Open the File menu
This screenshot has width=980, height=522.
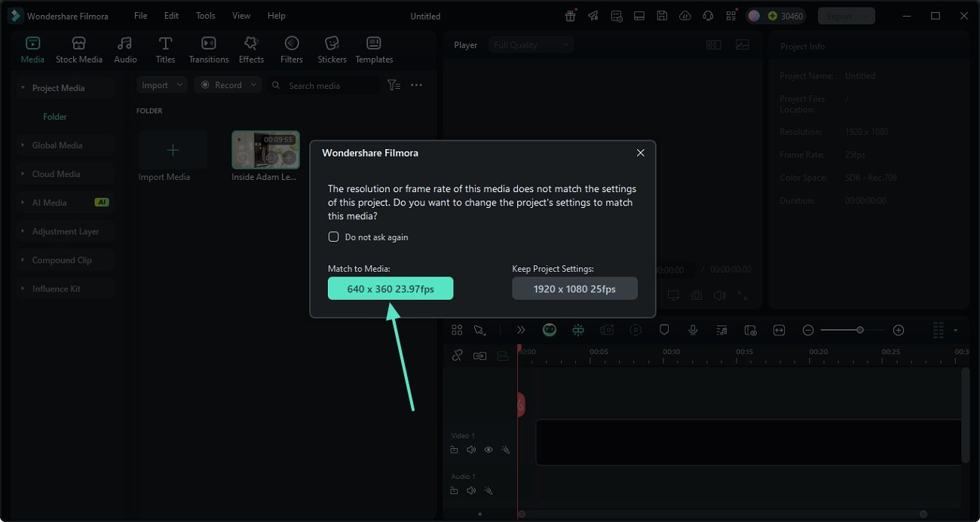[140, 16]
